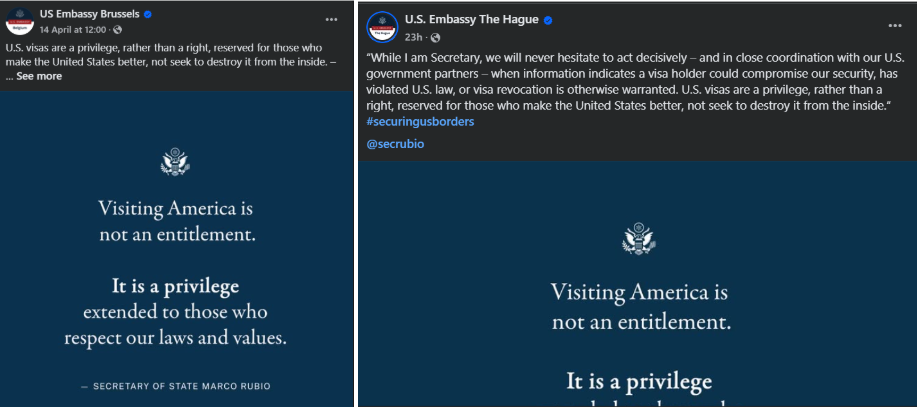Viewport: 917px width, 407px height.
Task: Click eagle seal in Brussels post image
Action: click(175, 161)
